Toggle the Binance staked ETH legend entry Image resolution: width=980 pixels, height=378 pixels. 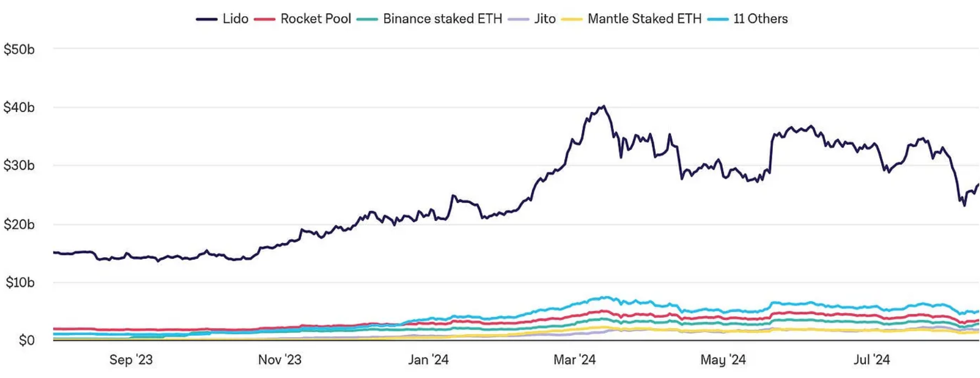pos(430,19)
